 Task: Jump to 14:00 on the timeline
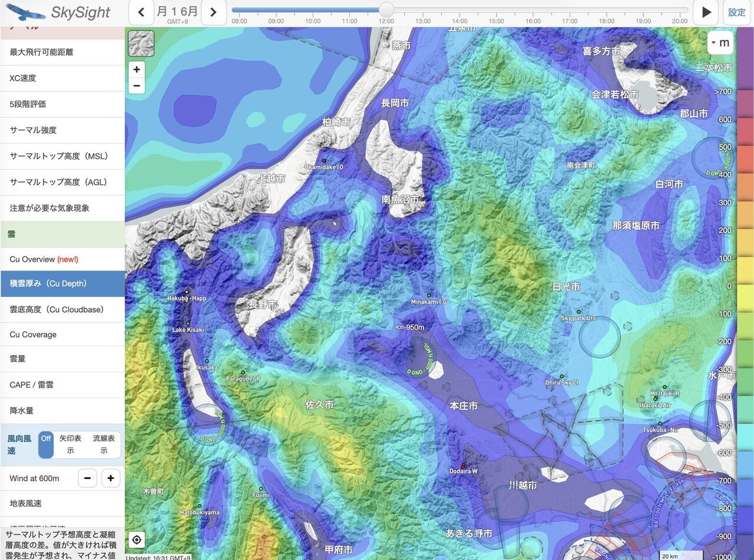tap(459, 21)
